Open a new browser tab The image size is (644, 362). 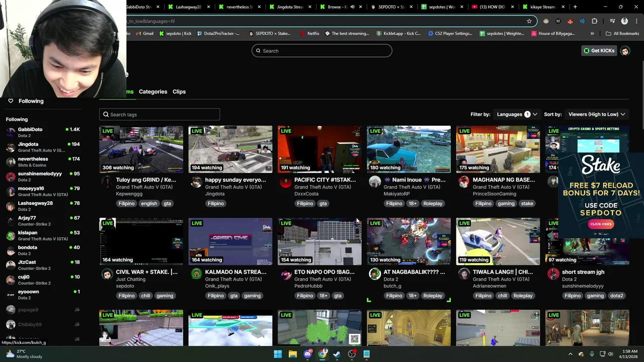click(x=575, y=7)
